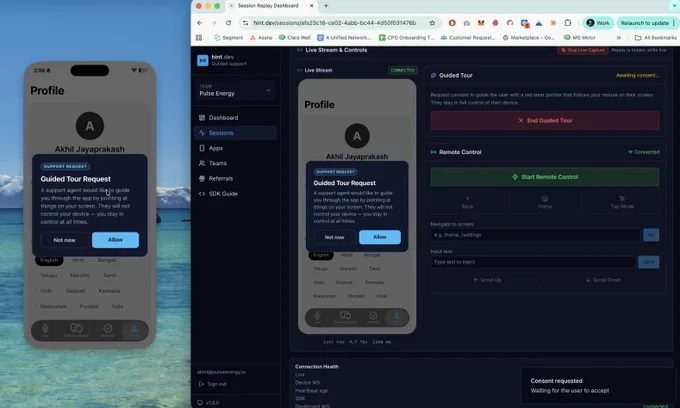Image resolution: width=680 pixels, height=408 pixels.
Task: Open the Chrome tab search dropdown
Action: pos(673,6)
